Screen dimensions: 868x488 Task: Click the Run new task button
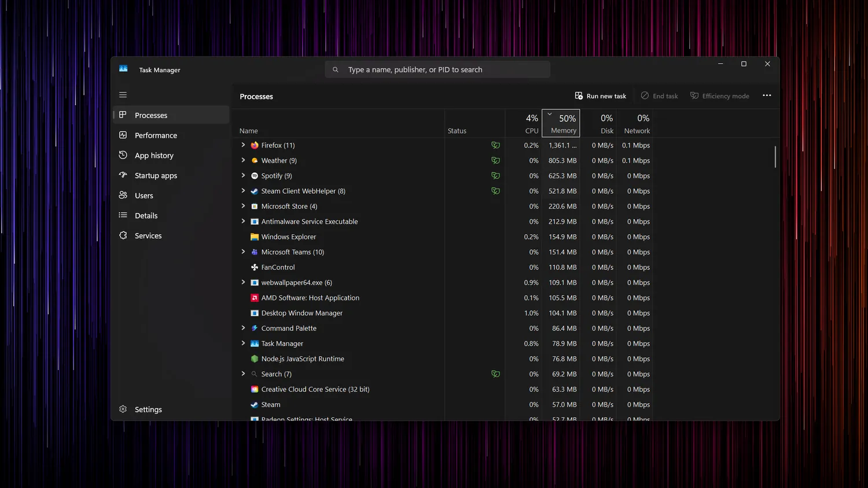(x=601, y=96)
